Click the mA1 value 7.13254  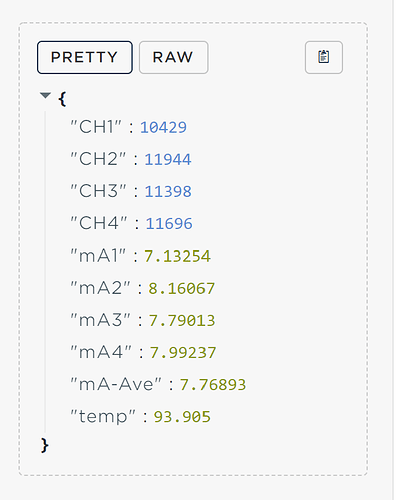pos(177,256)
